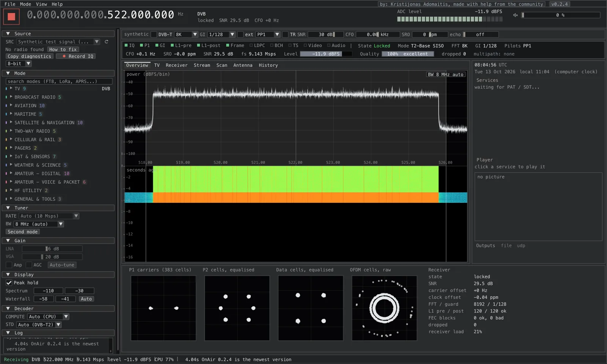The image size is (607, 364).
Task: Switch to the Antenna tab
Action: click(243, 65)
